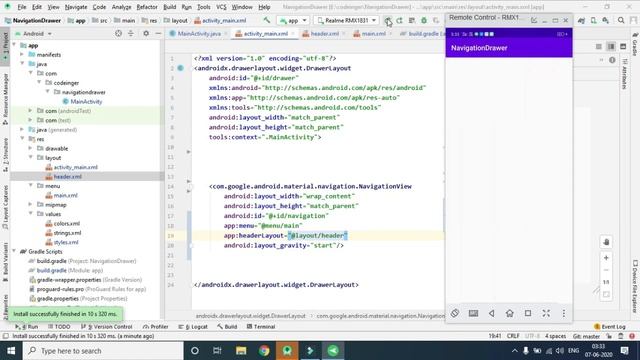Click scroll from source target icon

118,33
